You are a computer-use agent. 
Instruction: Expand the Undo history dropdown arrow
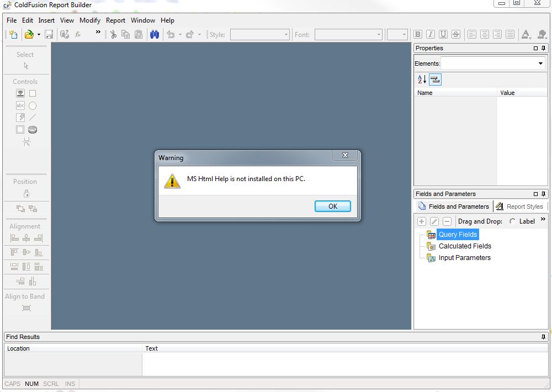180,35
